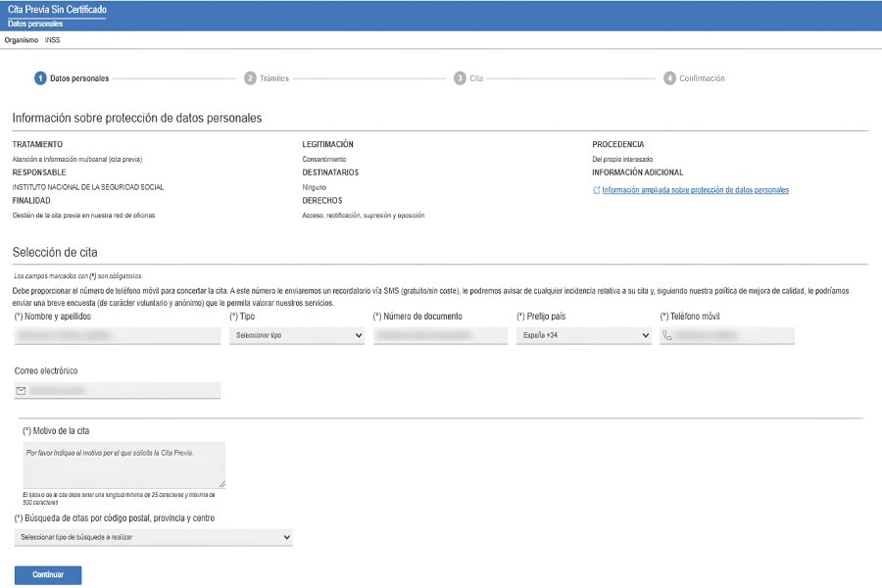This screenshot has width=882, height=588.
Task: Click the Información sobre protección de datos personales heading
Action: (137, 119)
